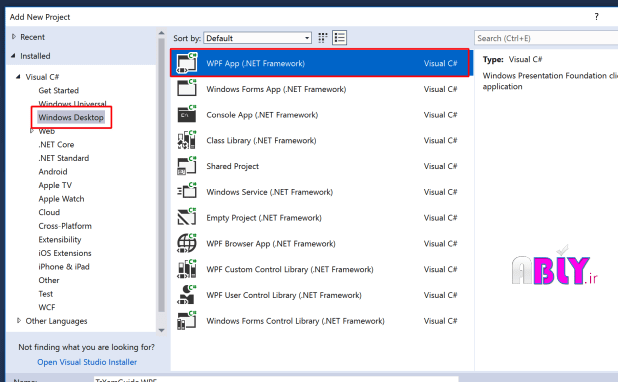618x382 pixels.
Task: Select the .NET Standard category
Action: pyautogui.click(x=63, y=158)
